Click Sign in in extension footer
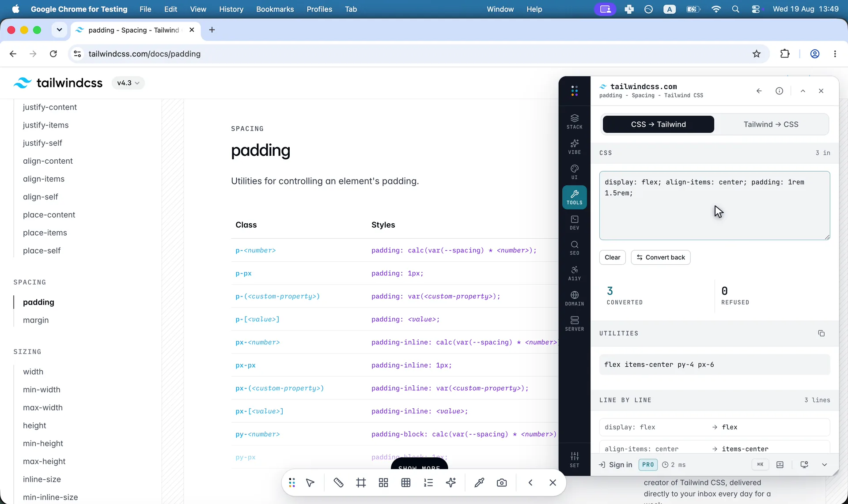 click(x=615, y=465)
